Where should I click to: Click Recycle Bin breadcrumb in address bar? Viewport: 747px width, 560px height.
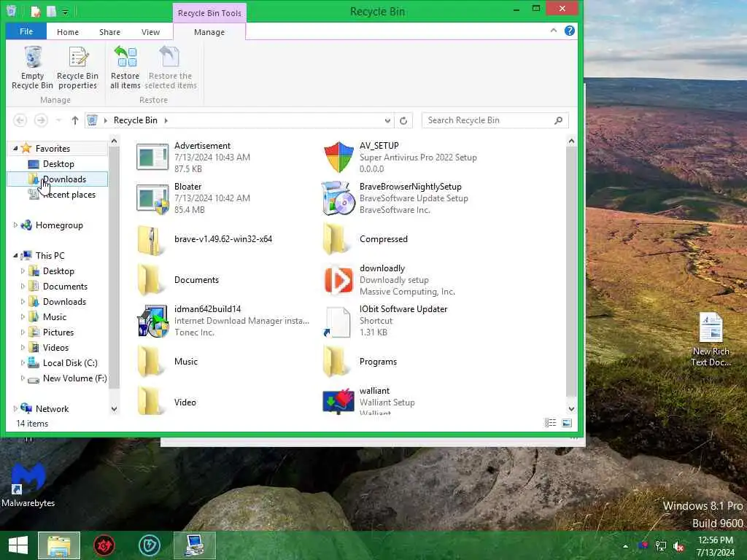(135, 120)
